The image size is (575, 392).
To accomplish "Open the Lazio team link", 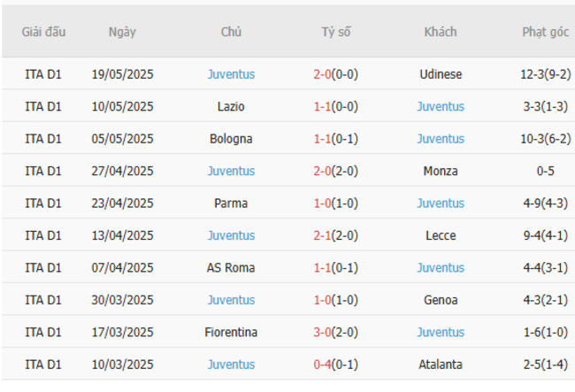I will 231,106.
